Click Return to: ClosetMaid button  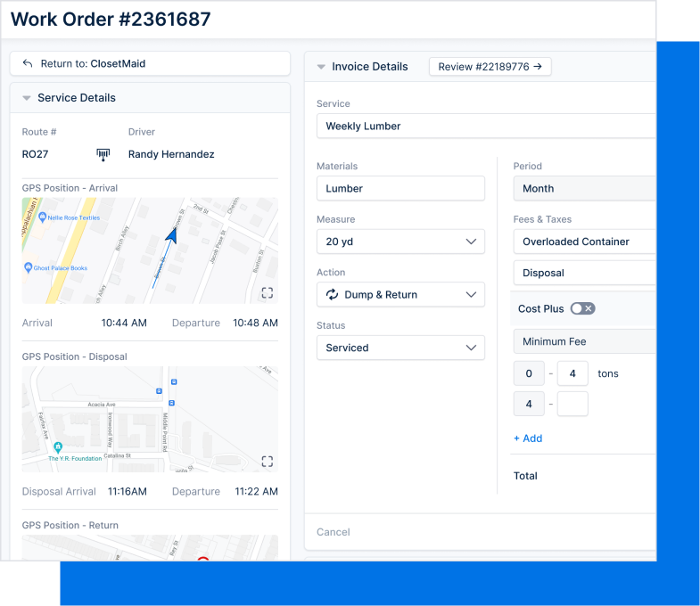[150, 63]
